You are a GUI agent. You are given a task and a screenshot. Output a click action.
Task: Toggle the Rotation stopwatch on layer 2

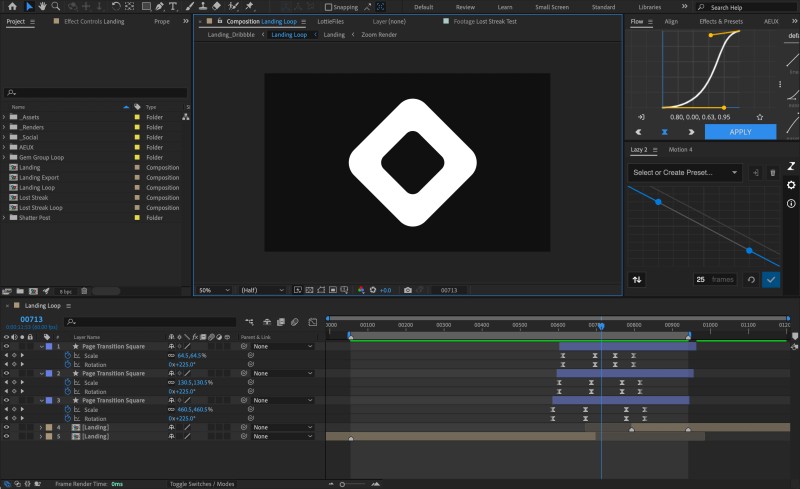pyautogui.click(x=67, y=392)
